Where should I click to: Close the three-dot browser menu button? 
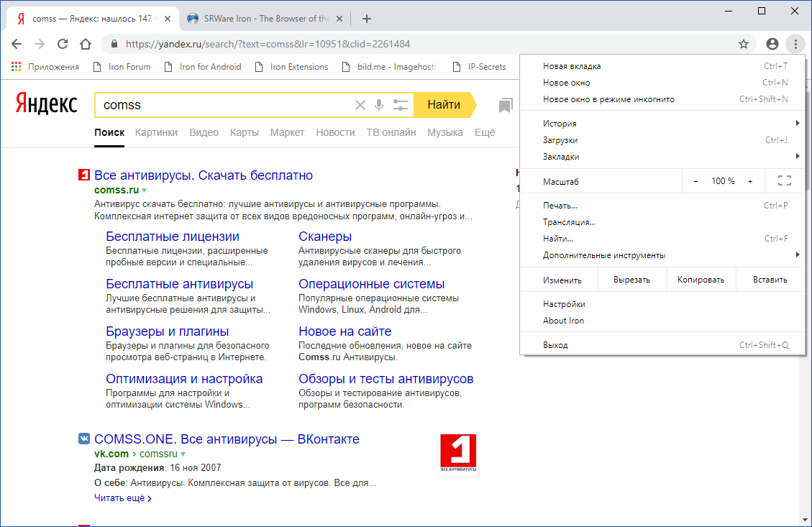tap(796, 44)
